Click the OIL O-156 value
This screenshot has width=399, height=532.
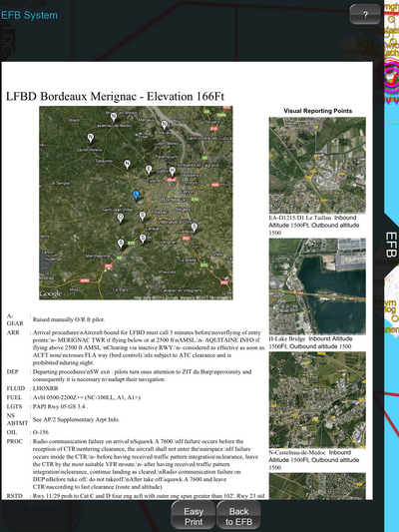[x=41, y=432]
